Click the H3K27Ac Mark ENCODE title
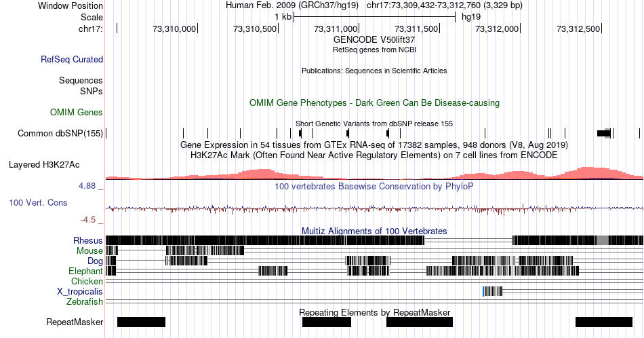 pyautogui.click(x=374, y=155)
